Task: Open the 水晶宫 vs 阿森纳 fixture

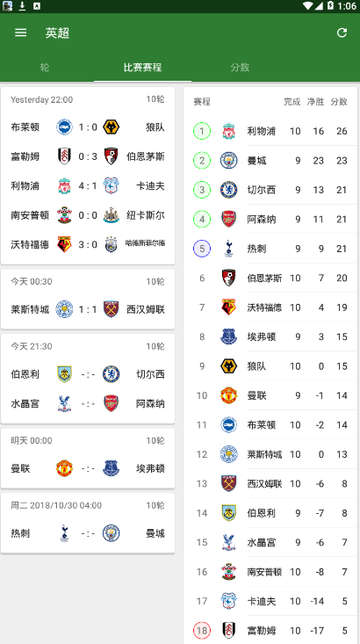Action: (x=88, y=404)
